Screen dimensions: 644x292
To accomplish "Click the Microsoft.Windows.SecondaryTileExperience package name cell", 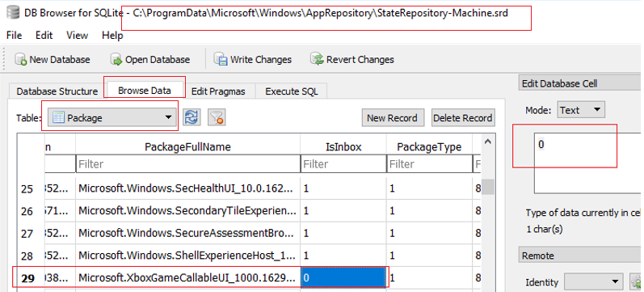I will coord(187,211).
